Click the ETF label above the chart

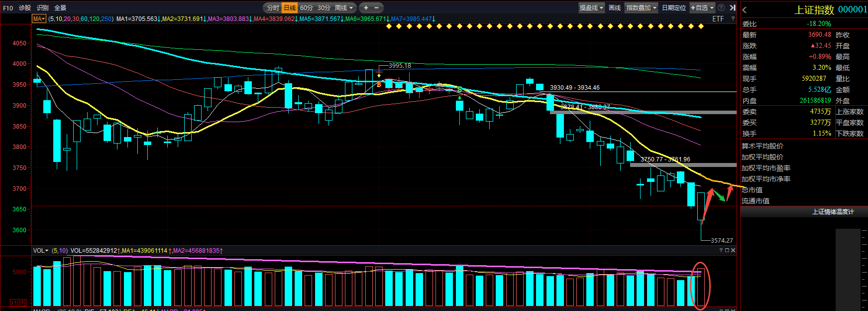[x=718, y=19]
